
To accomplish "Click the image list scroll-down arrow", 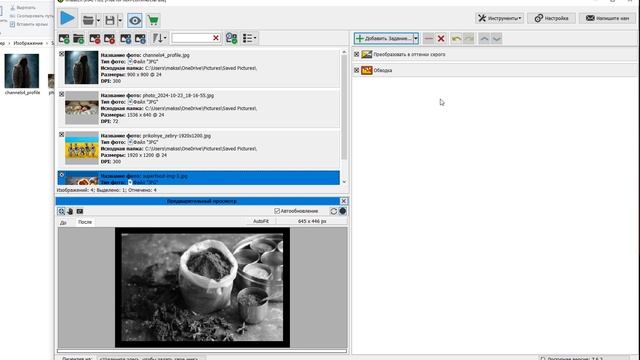I will [x=344, y=182].
